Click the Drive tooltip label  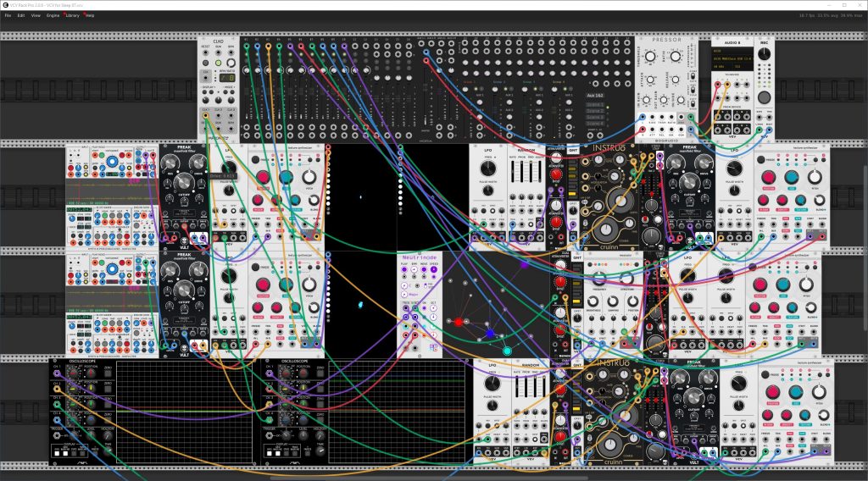(x=223, y=176)
